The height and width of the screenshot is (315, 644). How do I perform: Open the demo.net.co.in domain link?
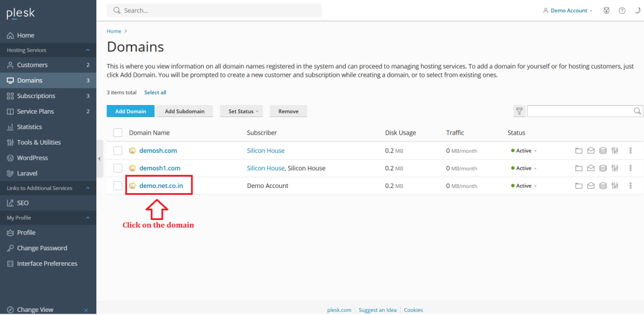tap(161, 185)
